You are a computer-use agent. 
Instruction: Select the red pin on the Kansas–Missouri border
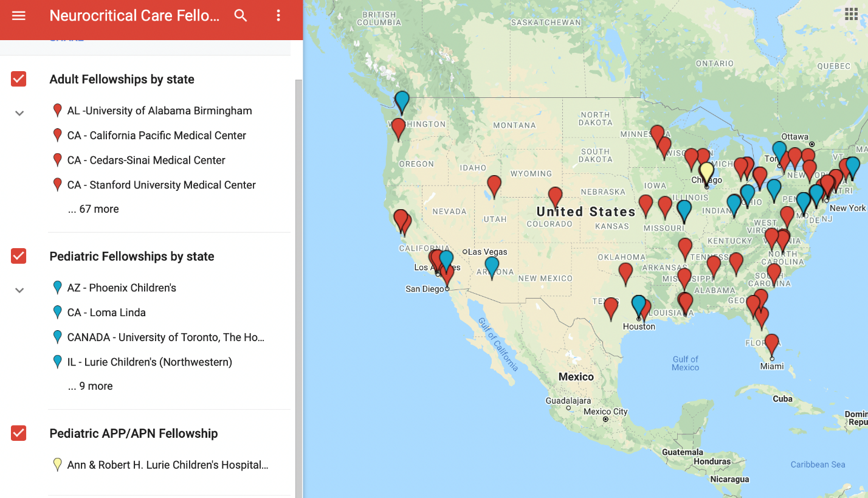point(646,207)
